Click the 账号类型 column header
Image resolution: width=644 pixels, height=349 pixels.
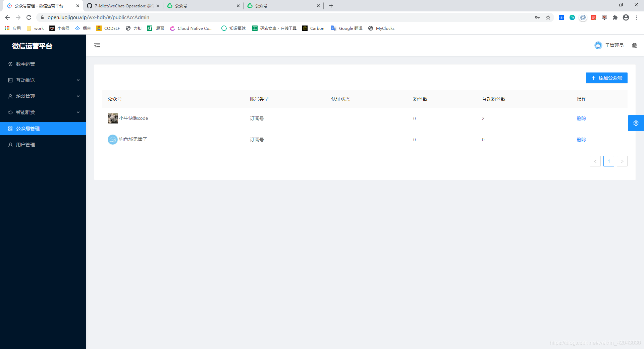coord(259,99)
